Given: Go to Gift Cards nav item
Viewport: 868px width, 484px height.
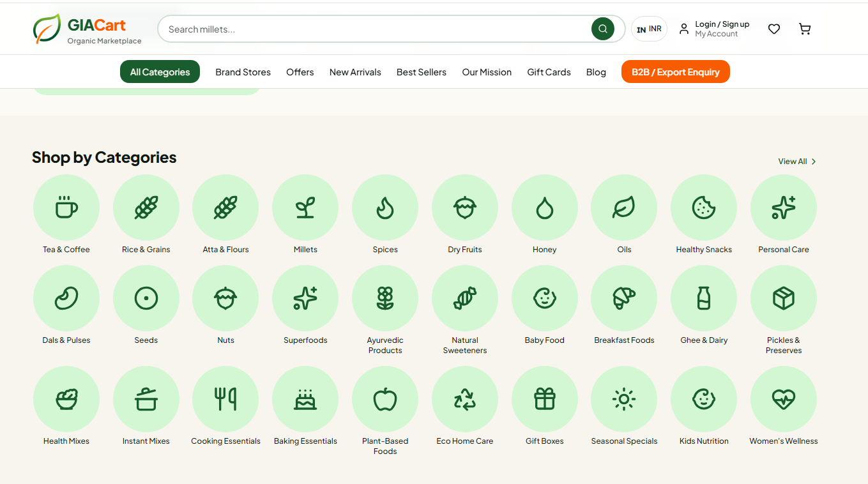Looking at the screenshot, I should click(x=549, y=72).
